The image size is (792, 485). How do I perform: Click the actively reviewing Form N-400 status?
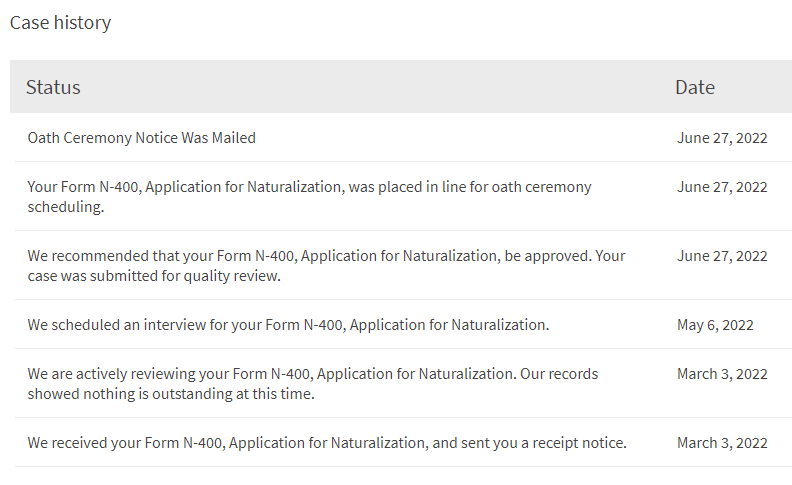coord(313,383)
